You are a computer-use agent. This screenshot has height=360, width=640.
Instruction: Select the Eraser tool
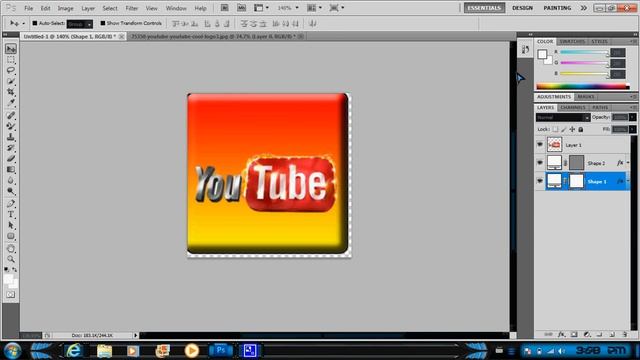click(x=11, y=158)
